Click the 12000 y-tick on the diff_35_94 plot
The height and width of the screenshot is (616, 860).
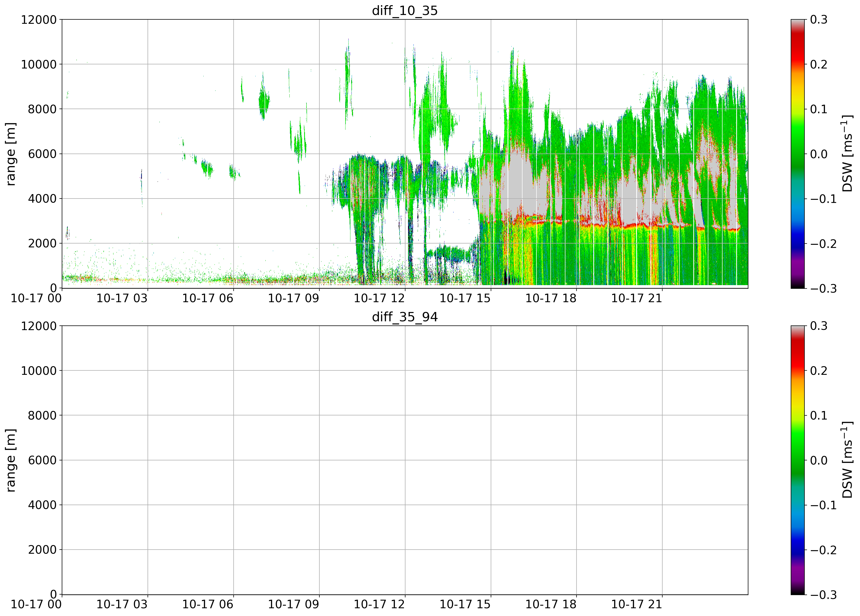38,326
